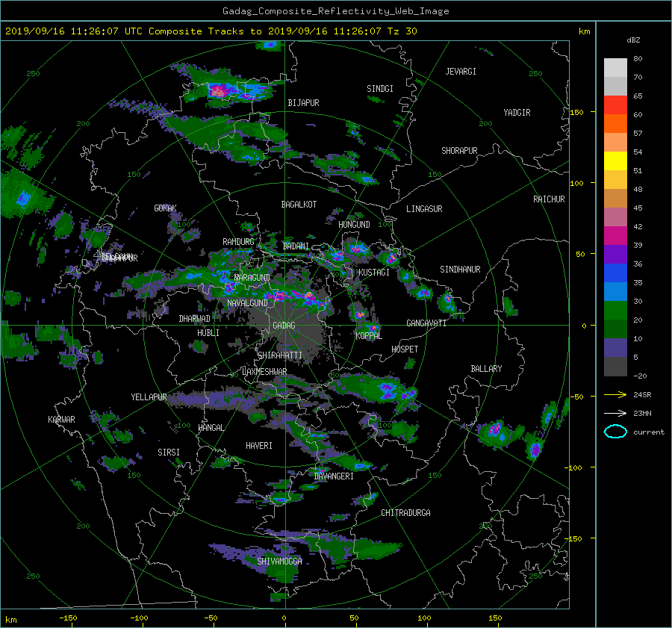
Task: Click the UTC Composite Tracks timestamp header
Action: tap(211, 31)
